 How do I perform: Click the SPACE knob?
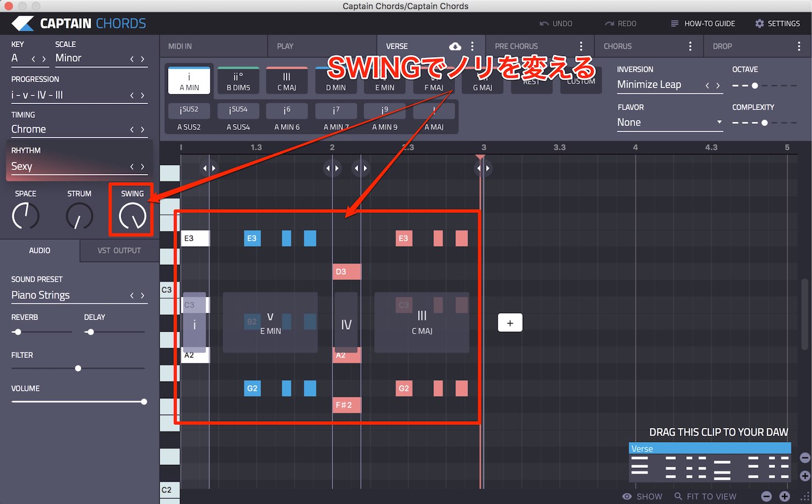pos(25,216)
